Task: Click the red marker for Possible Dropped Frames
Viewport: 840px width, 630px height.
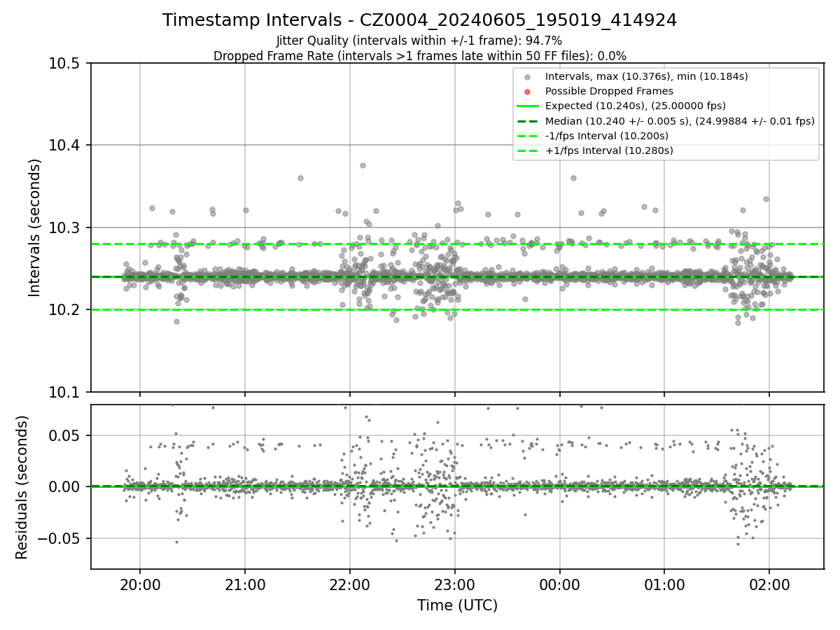Action: coord(528,92)
